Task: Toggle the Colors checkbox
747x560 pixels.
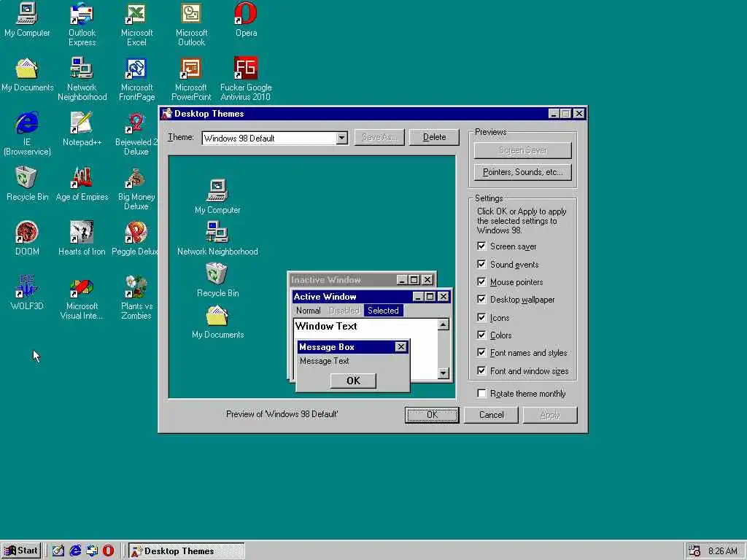Action: coord(481,335)
